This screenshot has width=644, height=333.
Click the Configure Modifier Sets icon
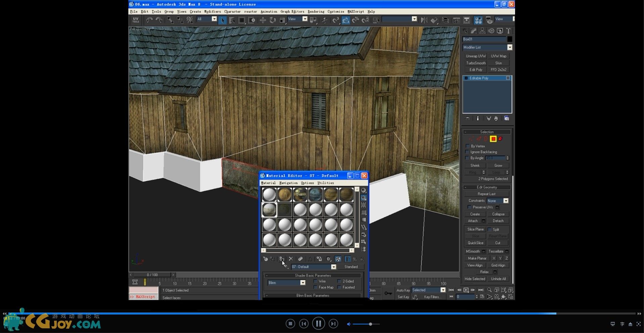507,118
